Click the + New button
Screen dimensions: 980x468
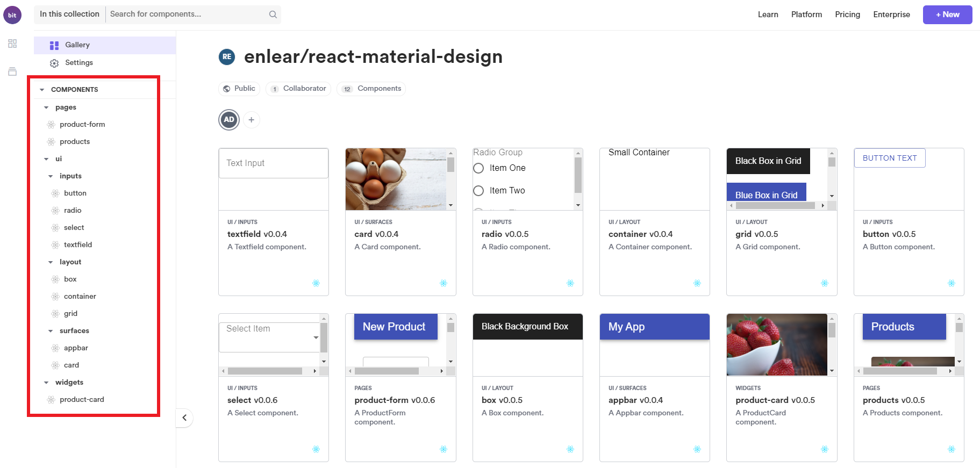point(947,15)
